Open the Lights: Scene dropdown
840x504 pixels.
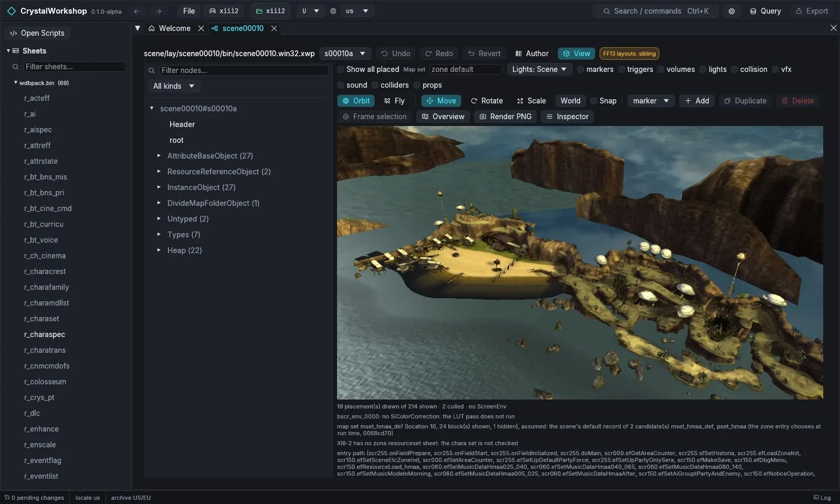coord(539,69)
